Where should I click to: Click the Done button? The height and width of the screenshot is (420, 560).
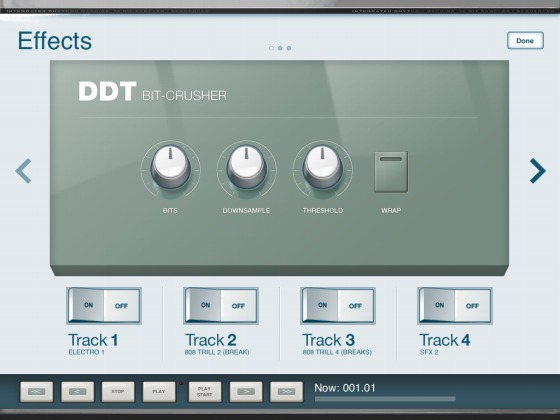pos(525,40)
